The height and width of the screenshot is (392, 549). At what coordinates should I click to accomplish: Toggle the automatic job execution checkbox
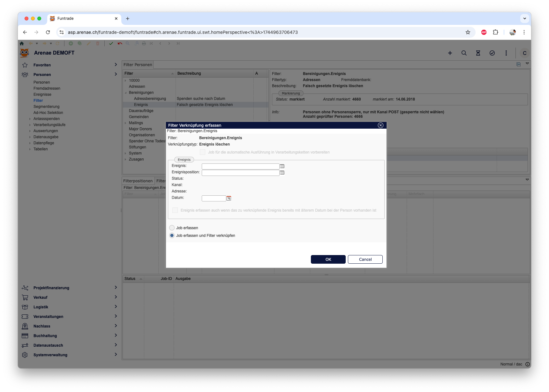tap(202, 152)
